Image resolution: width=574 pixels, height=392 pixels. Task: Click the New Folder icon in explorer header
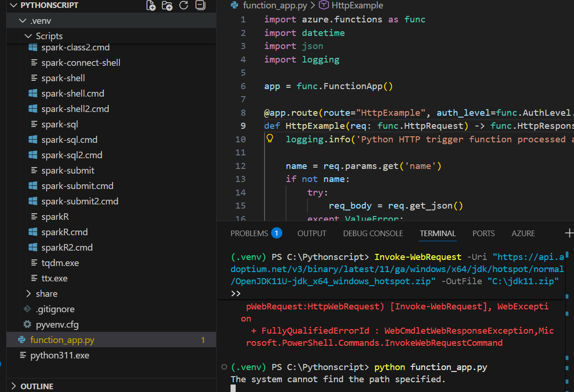(x=167, y=6)
